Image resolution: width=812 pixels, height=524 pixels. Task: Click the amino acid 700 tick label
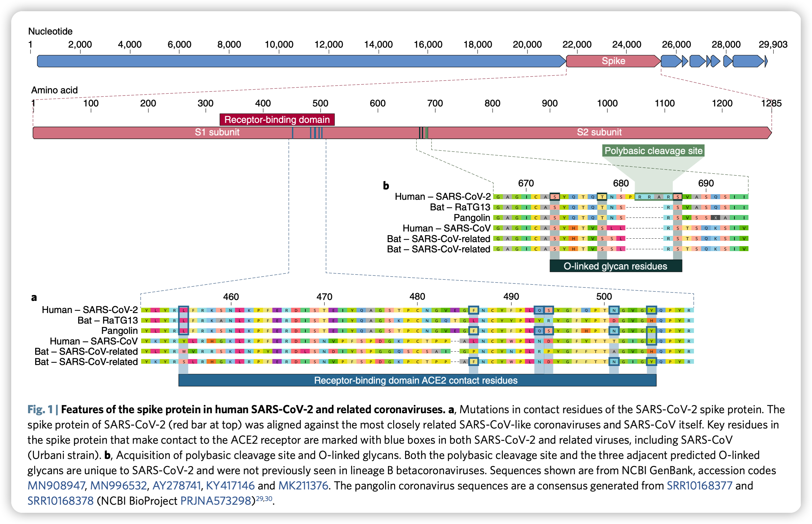pyautogui.click(x=435, y=103)
